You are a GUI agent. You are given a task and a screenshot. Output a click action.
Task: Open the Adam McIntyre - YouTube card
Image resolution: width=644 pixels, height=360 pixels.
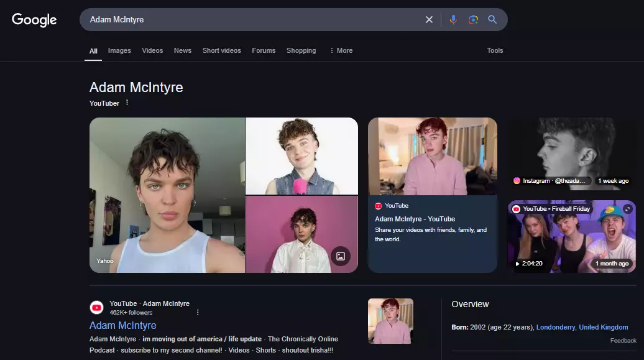pyautogui.click(x=433, y=195)
